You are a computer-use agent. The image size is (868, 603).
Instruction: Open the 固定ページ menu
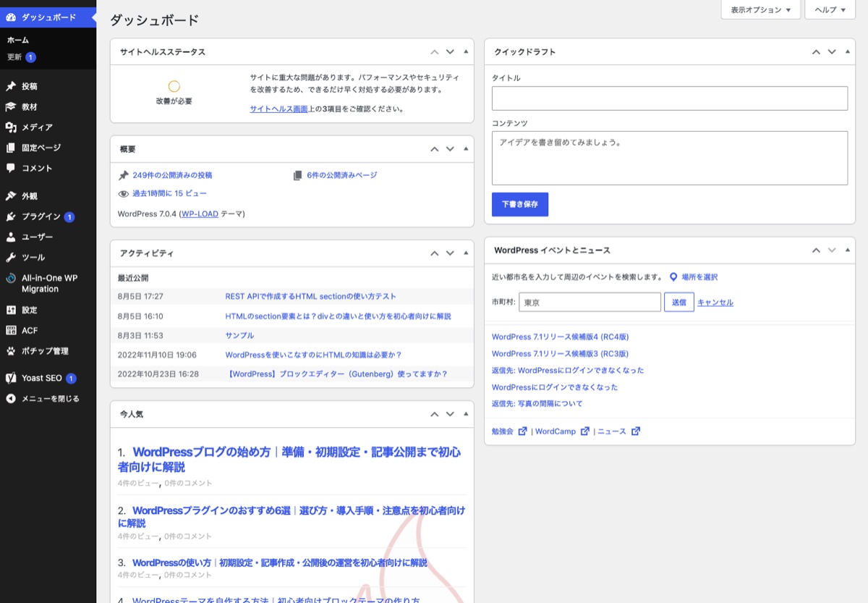point(48,148)
